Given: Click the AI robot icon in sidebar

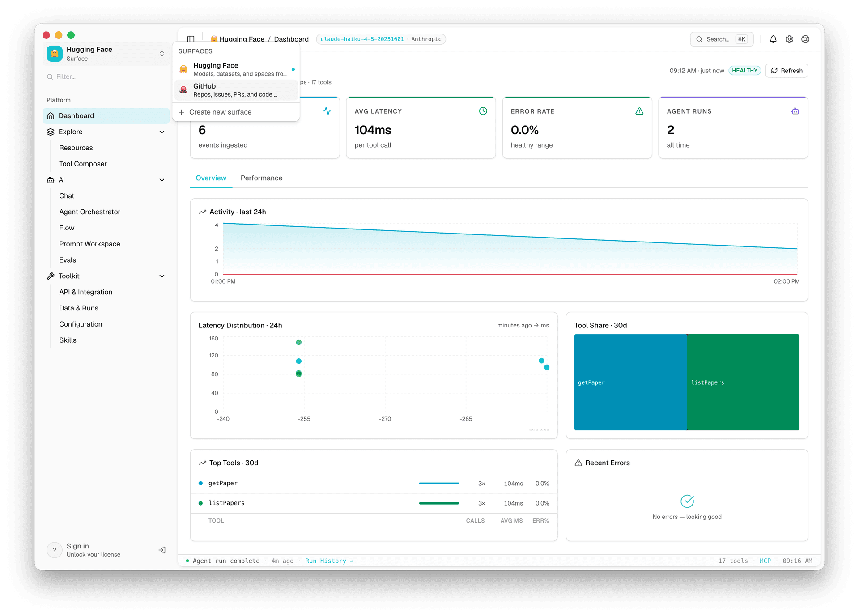Looking at the screenshot, I should point(51,180).
